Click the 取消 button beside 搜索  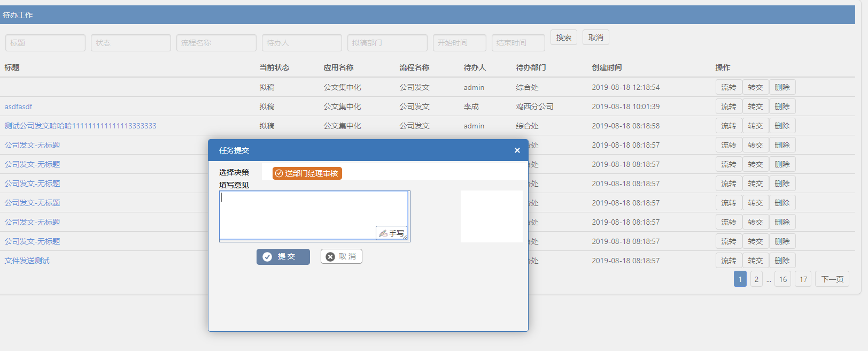[x=596, y=37]
